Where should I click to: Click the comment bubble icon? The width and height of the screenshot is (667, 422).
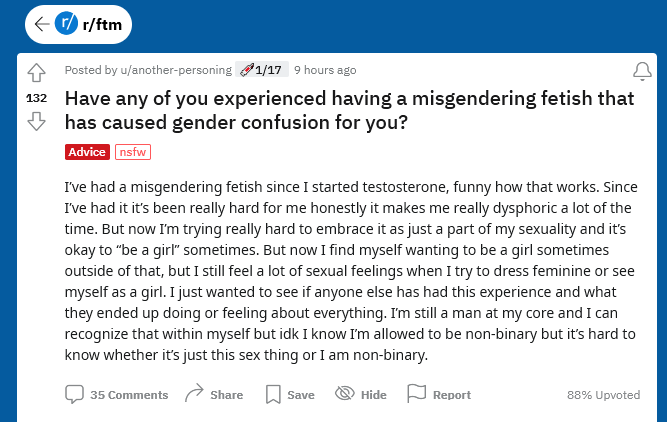(x=74, y=394)
